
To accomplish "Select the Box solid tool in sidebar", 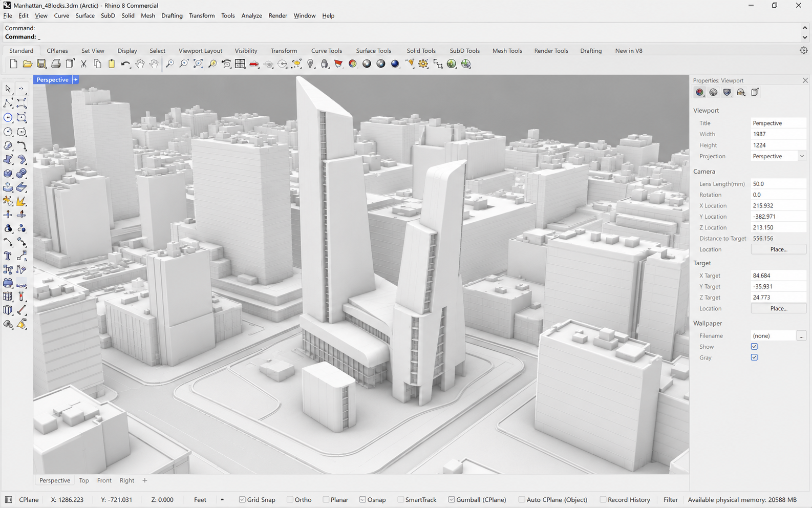I will click(x=8, y=173).
